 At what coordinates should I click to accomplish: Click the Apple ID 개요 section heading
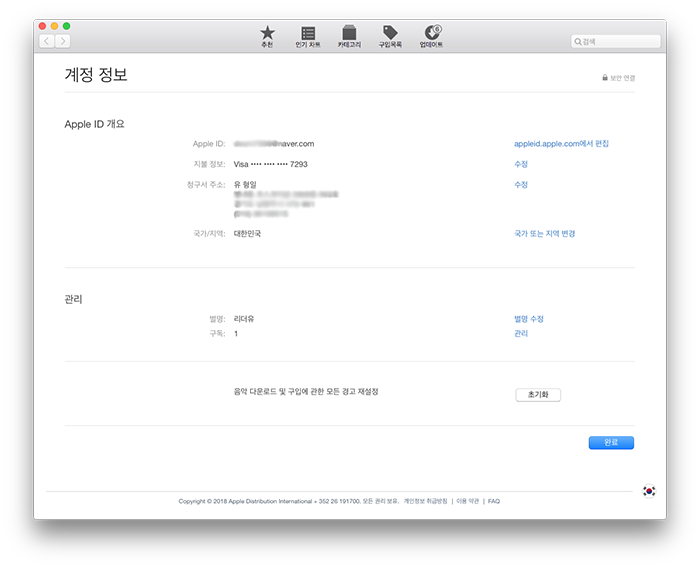point(94,124)
